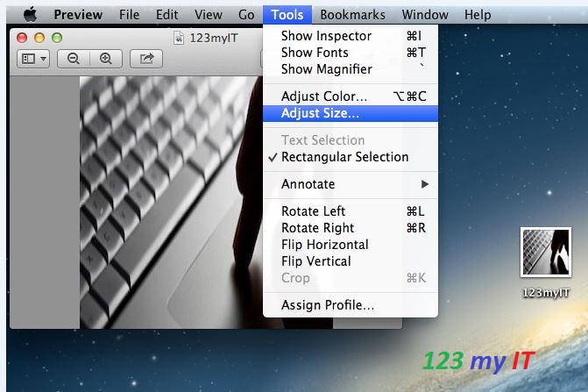Open the Help menu
Image resolution: width=588 pixels, height=392 pixels.
[478, 15]
